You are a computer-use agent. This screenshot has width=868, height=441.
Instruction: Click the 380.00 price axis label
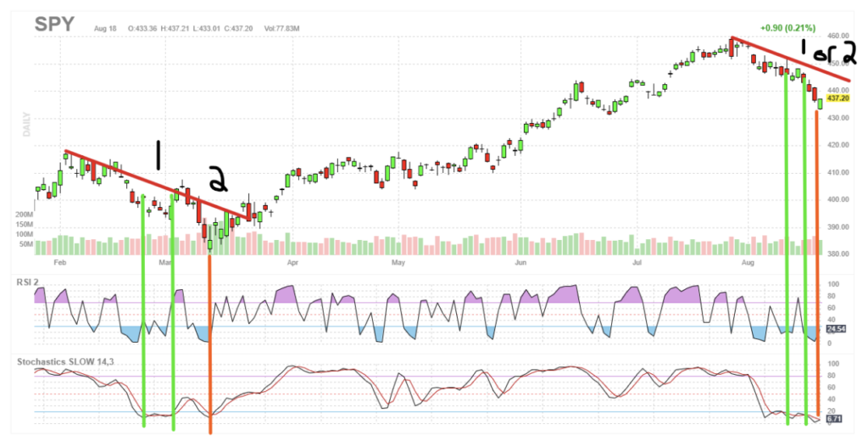pyautogui.click(x=838, y=254)
